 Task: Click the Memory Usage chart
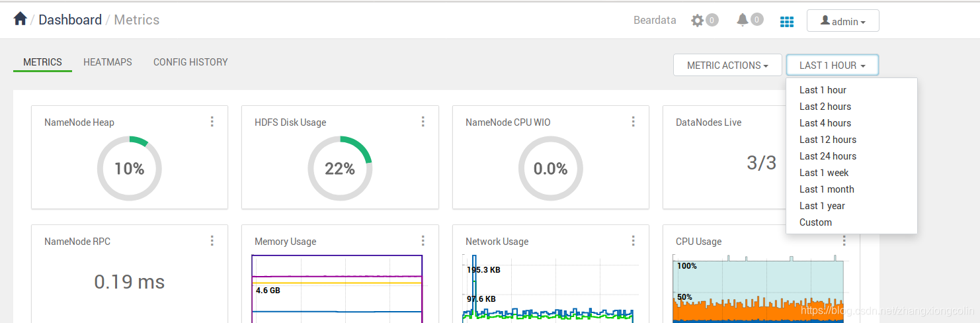click(x=337, y=289)
